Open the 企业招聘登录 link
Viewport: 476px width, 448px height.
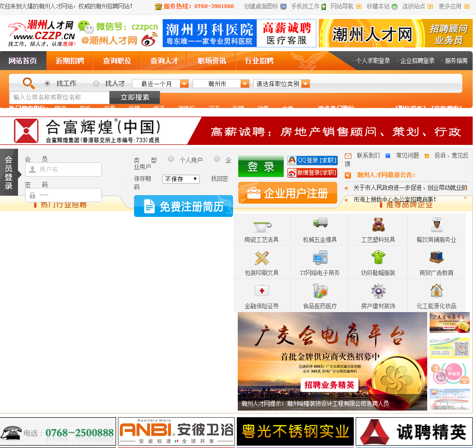pyautogui.click(x=417, y=61)
